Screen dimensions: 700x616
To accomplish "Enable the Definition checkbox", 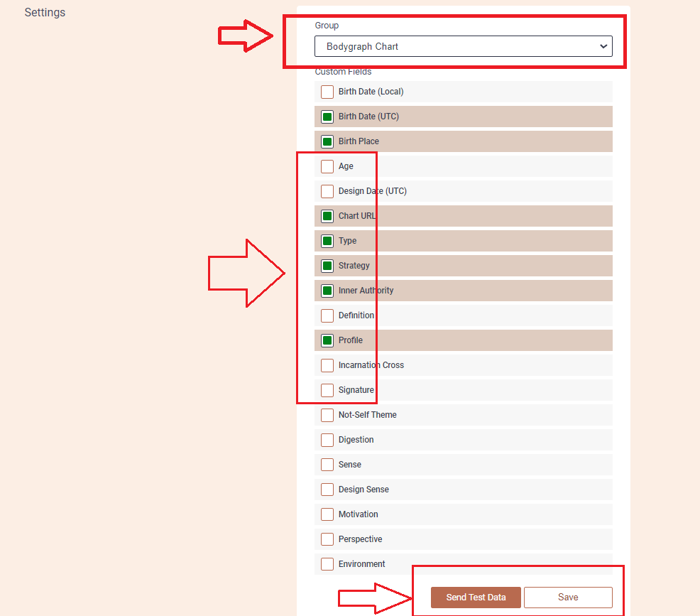I will point(327,316).
